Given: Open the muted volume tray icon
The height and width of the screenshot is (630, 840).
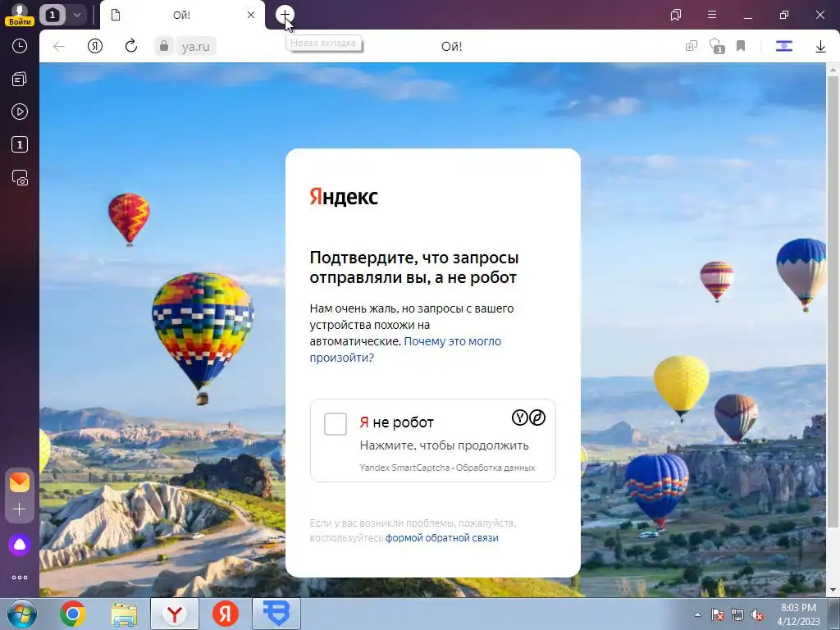Looking at the screenshot, I should pyautogui.click(x=757, y=614).
